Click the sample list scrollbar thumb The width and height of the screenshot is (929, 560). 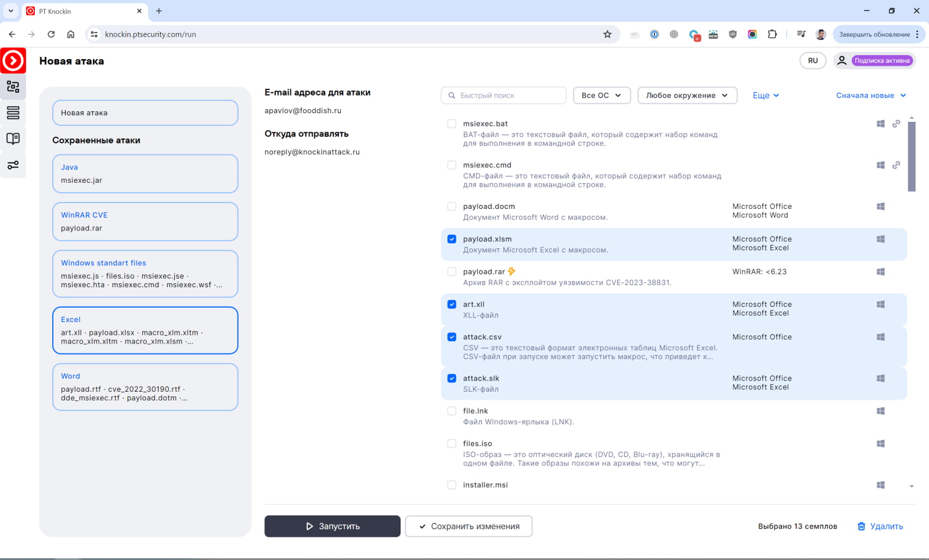pos(912,156)
